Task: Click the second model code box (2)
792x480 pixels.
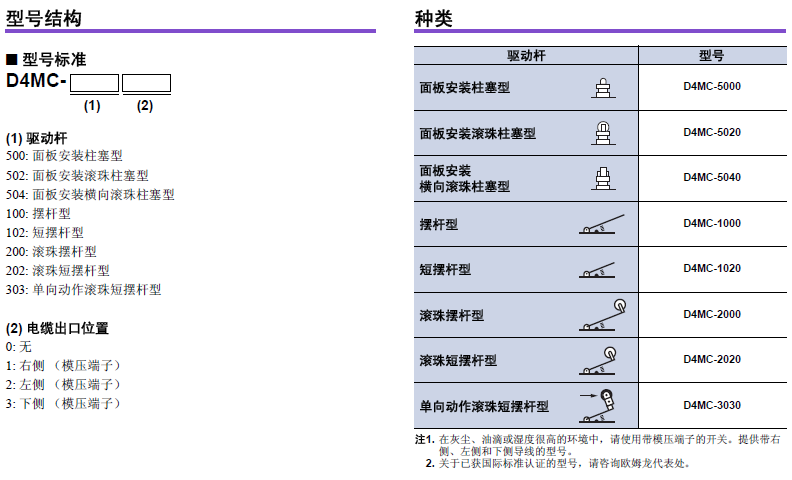Action: click(145, 83)
